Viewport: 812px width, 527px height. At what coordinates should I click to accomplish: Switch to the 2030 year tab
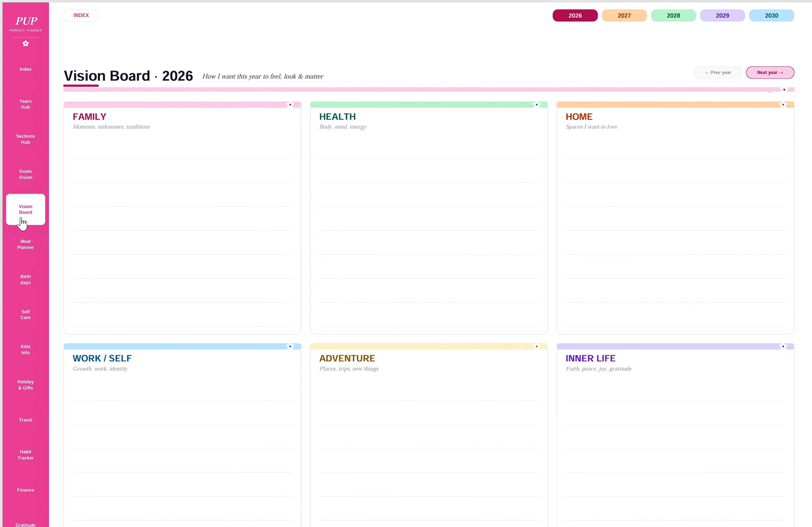pyautogui.click(x=771, y=16)
